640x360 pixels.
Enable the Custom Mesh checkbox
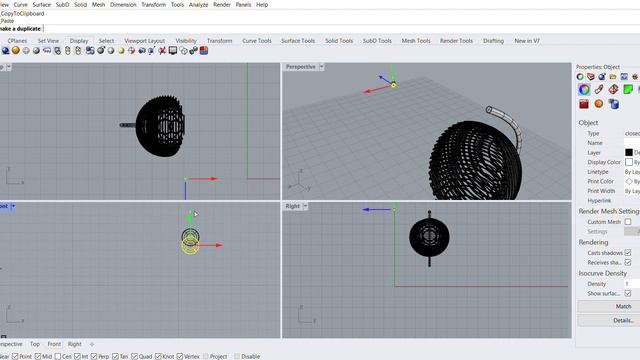pyautogui.click(x=628, y=222)
